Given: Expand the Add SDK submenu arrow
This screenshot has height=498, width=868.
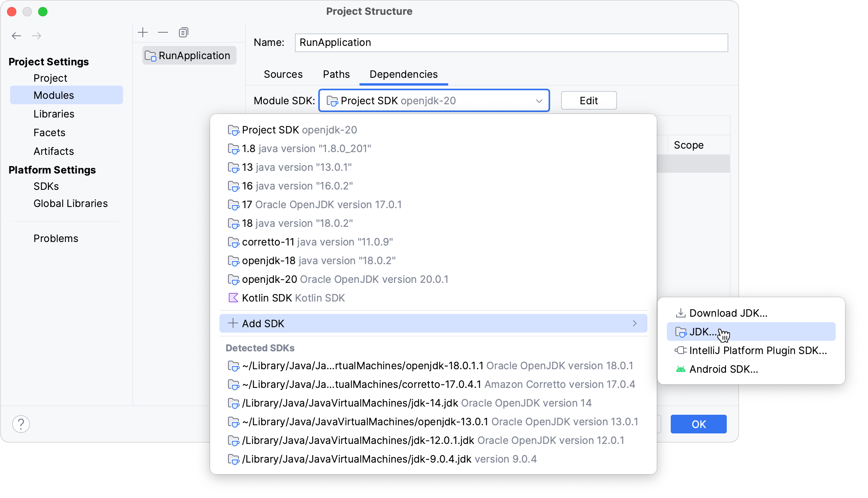Looking at the screenshot, I should [x=635, y=324].
